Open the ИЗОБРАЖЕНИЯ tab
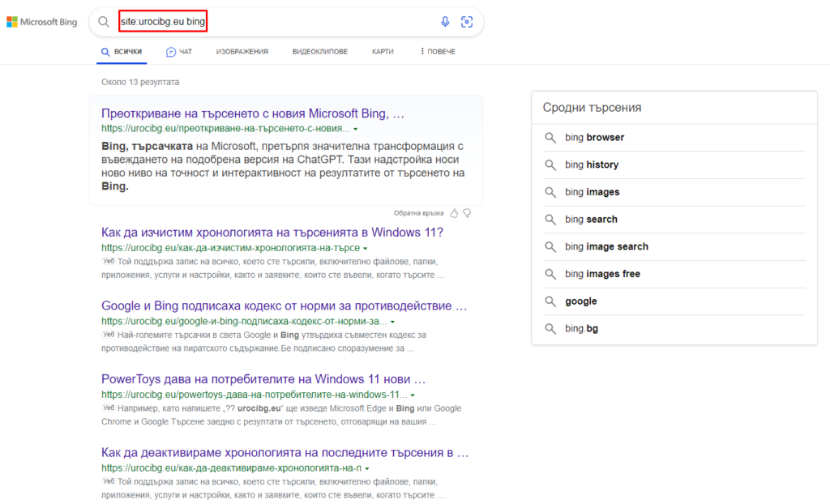 (242, 52)
